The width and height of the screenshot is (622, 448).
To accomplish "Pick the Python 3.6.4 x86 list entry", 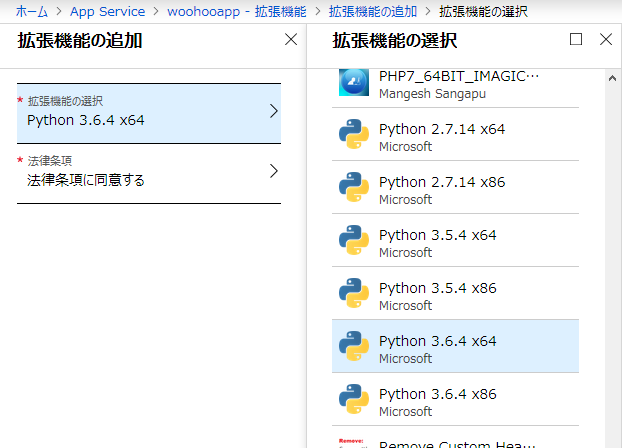I will point(455,399).
